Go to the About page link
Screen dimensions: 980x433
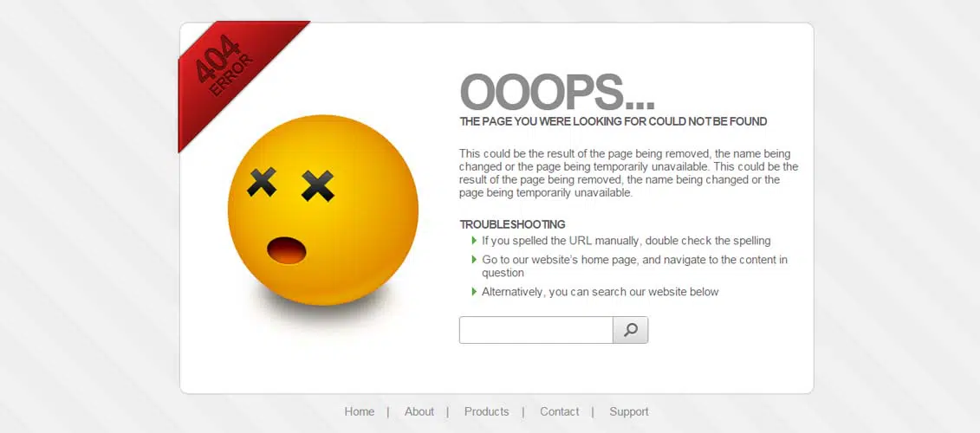tap(419, 411)
